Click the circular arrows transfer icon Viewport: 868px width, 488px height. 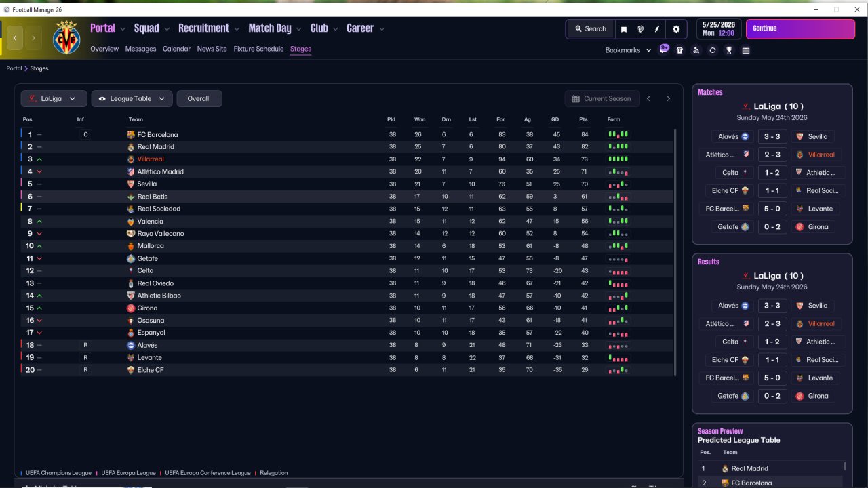coord(713,50)
